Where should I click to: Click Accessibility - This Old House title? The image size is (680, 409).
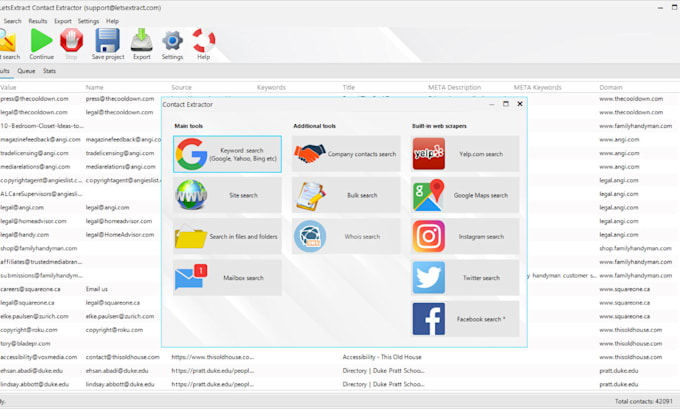[382, 357]
